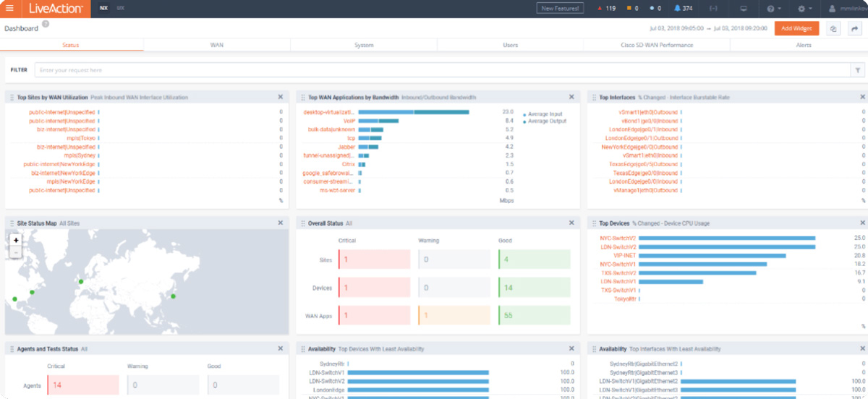Switch to the WAN tab
This screenshot has width=868, height=399.
click(x=217, y=45)
